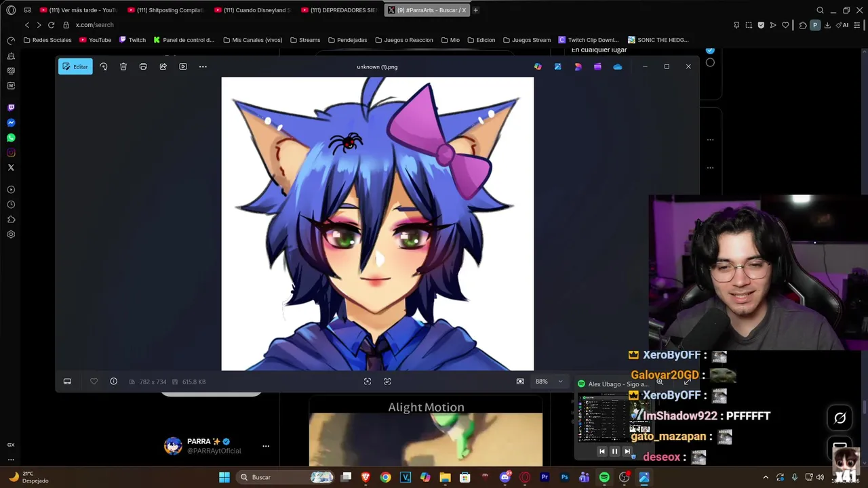This screenshot has height=488, width=868.
Task: Click actual-size icon in Photos bottom bar
Action: point(387,382)
